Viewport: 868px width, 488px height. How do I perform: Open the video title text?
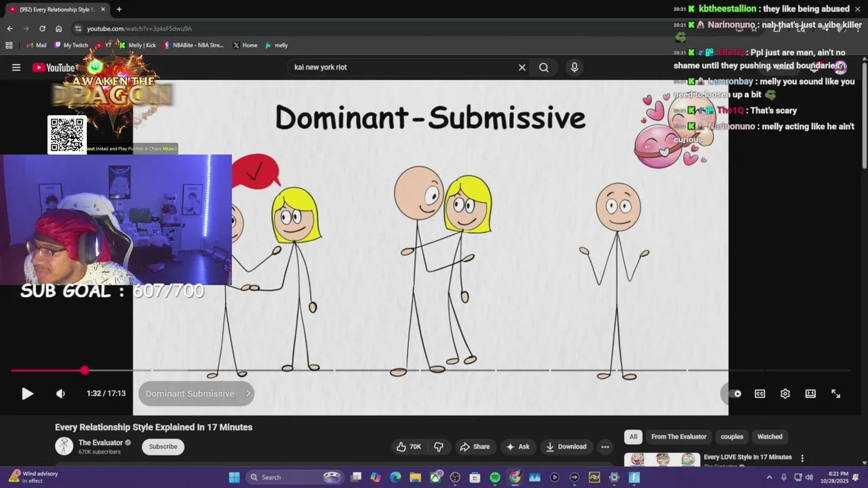coord(154,427)
